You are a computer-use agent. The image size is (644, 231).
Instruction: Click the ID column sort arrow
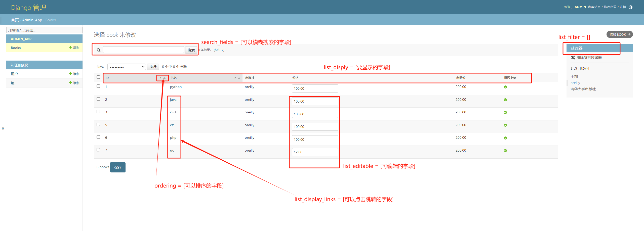click(165, 78)
